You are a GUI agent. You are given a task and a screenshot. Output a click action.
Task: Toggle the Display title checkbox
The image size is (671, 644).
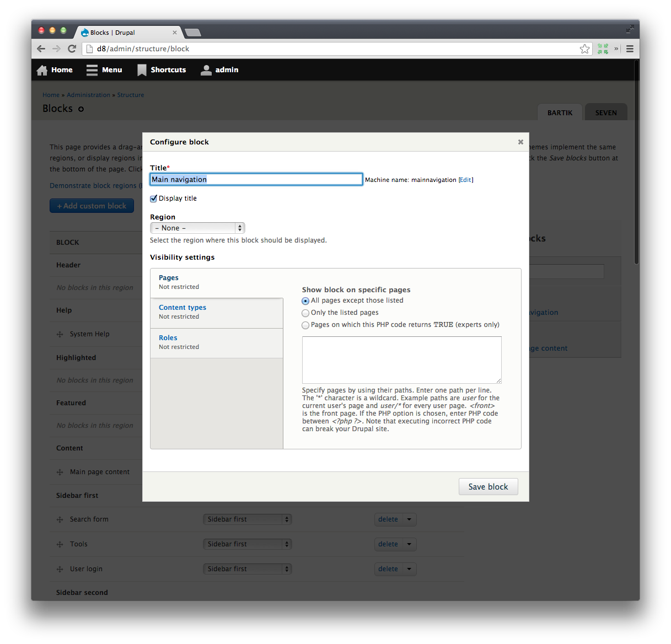tap(154, 198)
